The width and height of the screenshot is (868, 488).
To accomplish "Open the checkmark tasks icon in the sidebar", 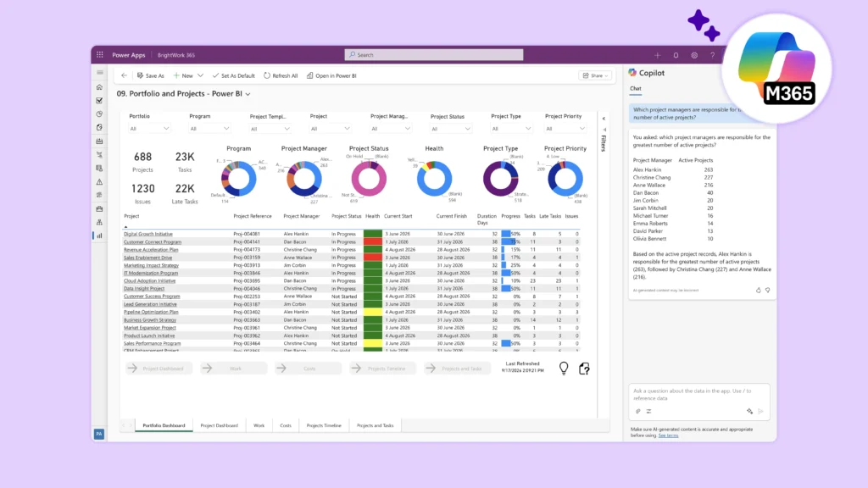I will 100,101.
